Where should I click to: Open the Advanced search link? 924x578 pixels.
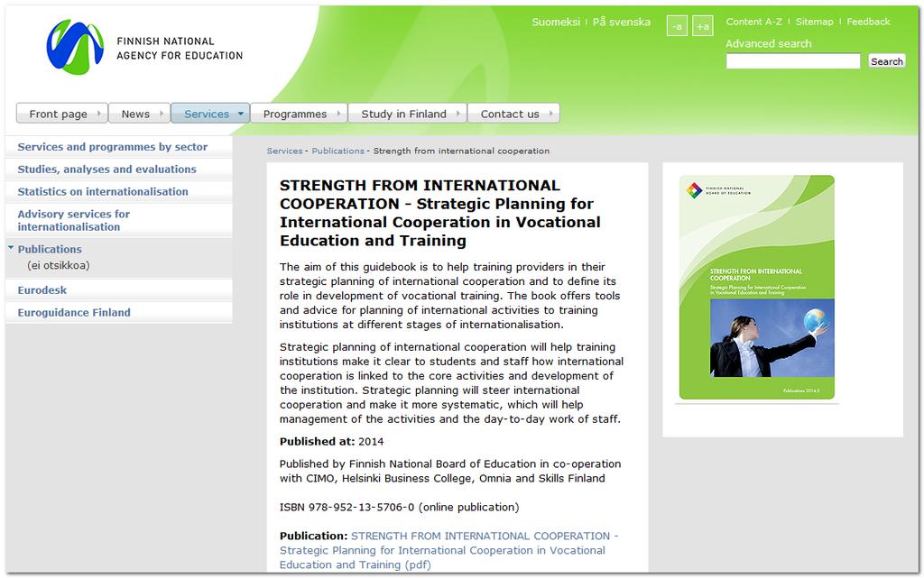coord(769,43)
